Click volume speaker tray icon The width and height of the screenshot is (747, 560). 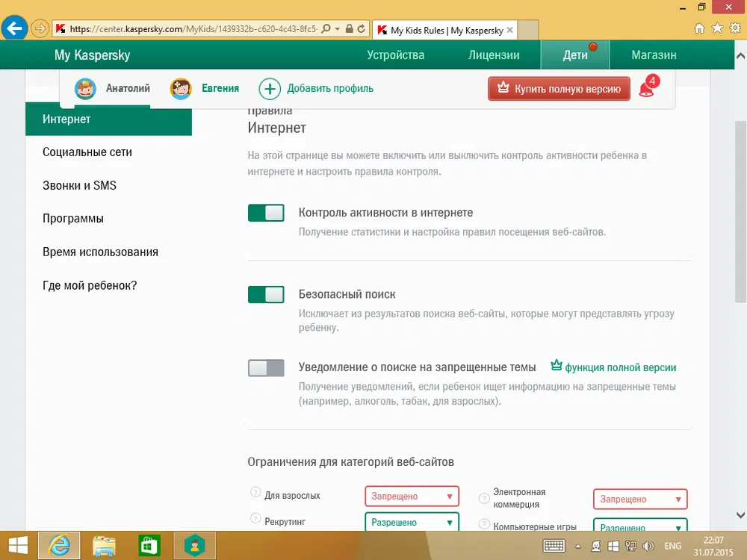[648, 546]
